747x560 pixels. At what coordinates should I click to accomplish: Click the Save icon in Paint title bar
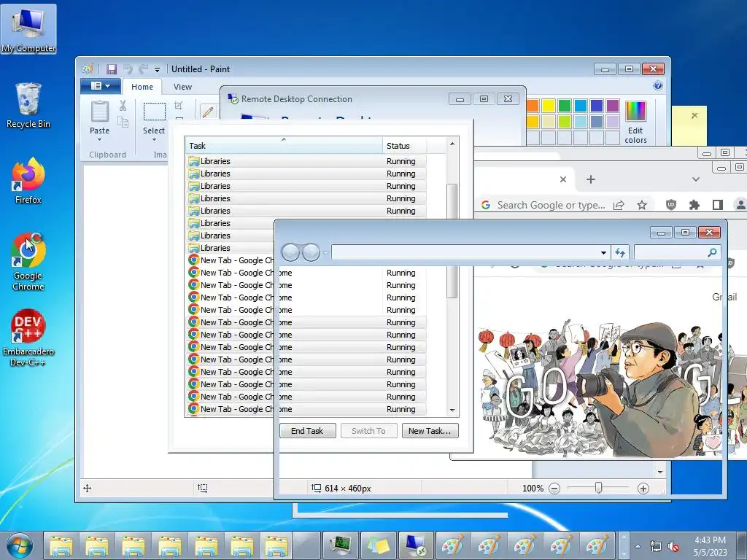click(112, 69)
